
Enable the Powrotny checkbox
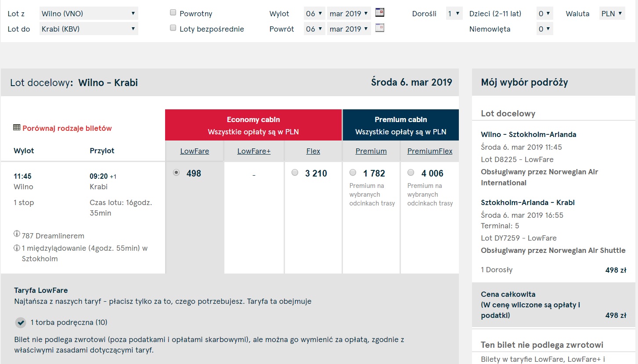pos(173,13)
